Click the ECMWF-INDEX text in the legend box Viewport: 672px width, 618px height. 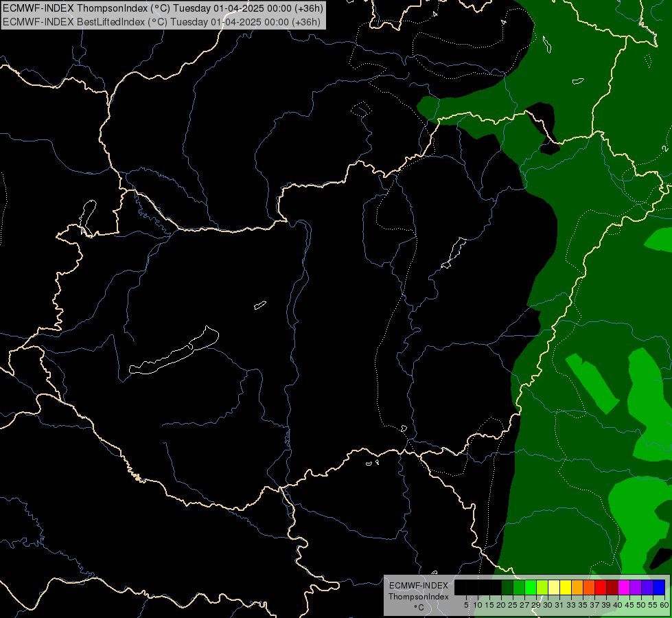tap(419, 586)
